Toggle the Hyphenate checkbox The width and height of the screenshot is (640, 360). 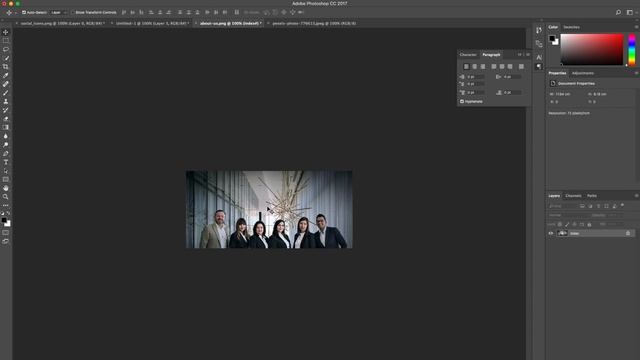coord(462,101)
